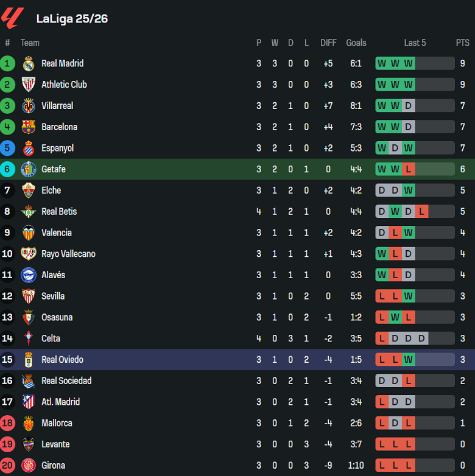Click the Real Madrid club crest

pyautogui.click(x=28, y=63)
